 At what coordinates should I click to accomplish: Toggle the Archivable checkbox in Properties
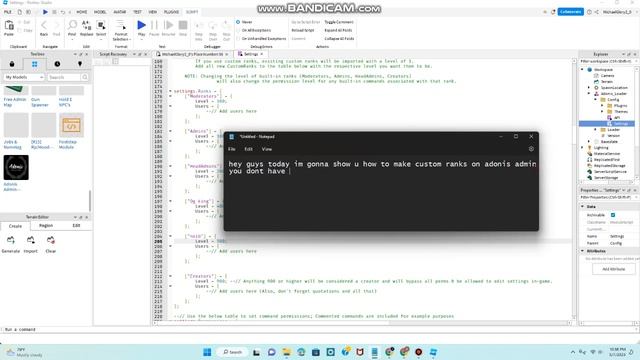[613, 215]
